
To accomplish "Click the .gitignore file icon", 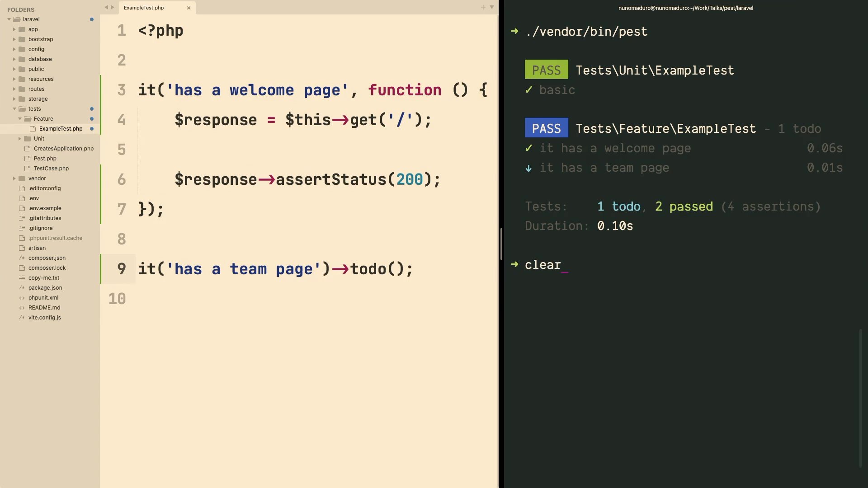I will point(22,228).
